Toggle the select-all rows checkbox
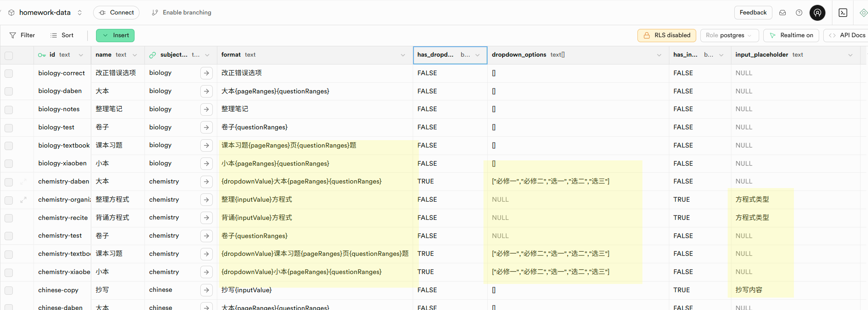 tap(9, 55)
